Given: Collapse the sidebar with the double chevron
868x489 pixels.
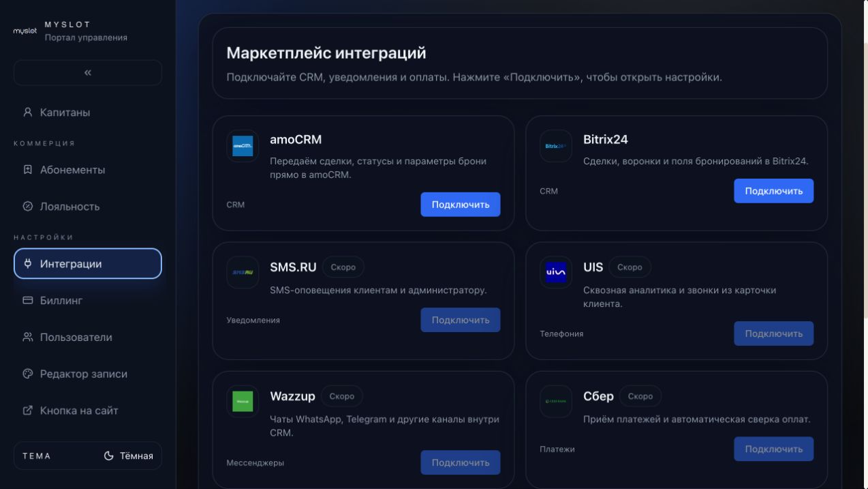Looking at the screenshot, I should coord(88,72).
